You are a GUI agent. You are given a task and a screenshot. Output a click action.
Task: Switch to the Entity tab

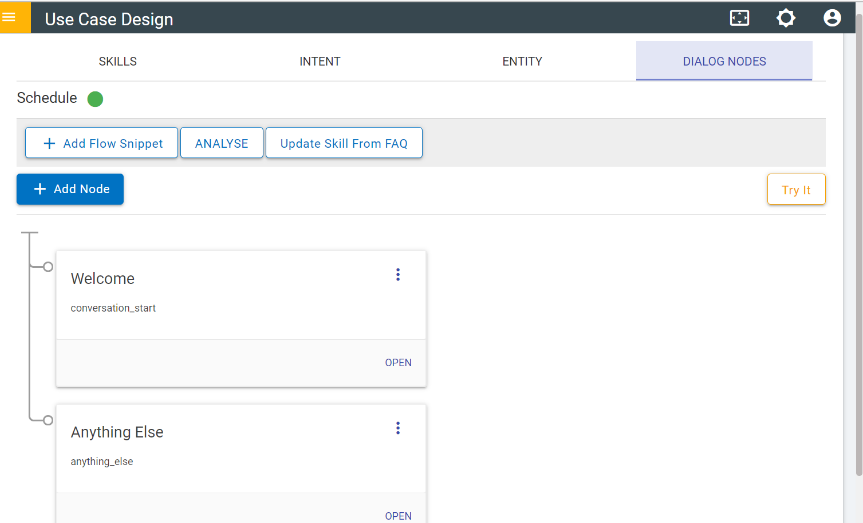tap(522, 61)
